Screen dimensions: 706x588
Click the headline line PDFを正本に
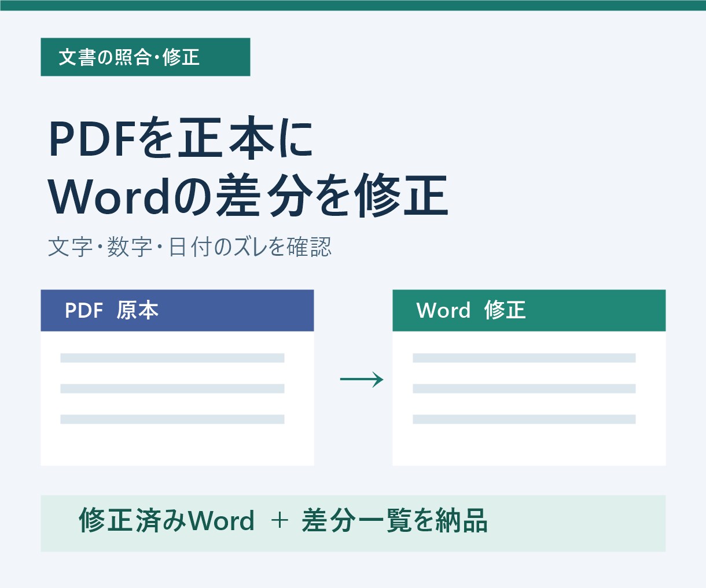pos(181,139)
